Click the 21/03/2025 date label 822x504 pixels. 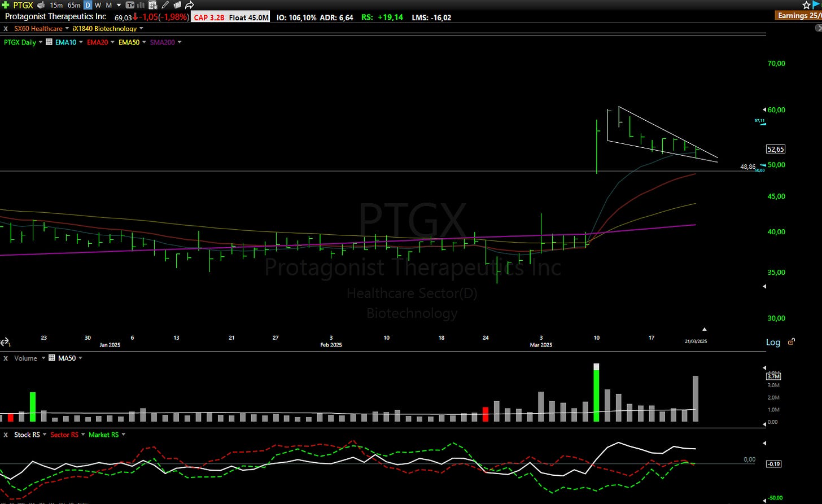(x=696, y=341)
